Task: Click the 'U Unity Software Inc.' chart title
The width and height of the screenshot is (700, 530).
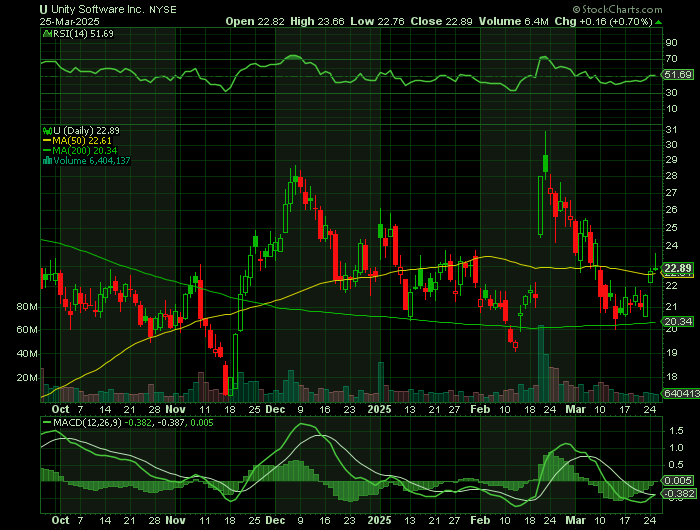Action: click(x=92, y=9)
